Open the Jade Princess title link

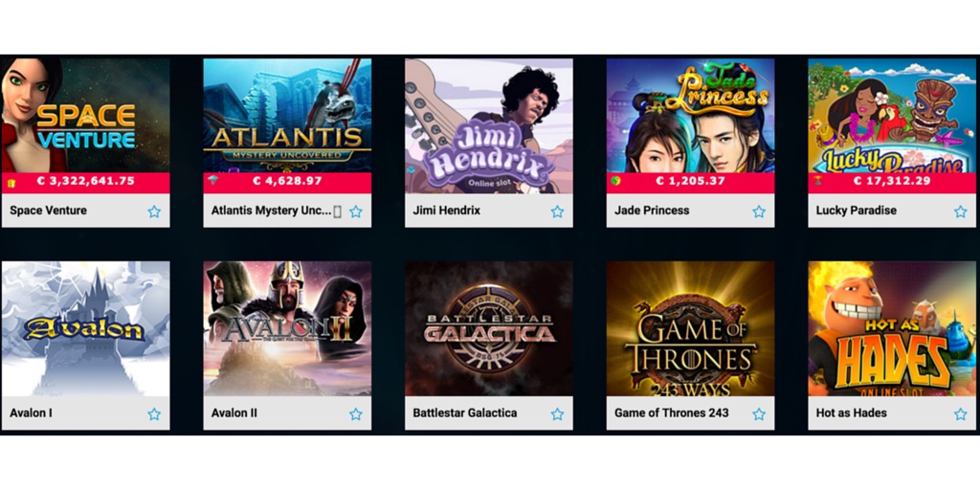(652, 211)
